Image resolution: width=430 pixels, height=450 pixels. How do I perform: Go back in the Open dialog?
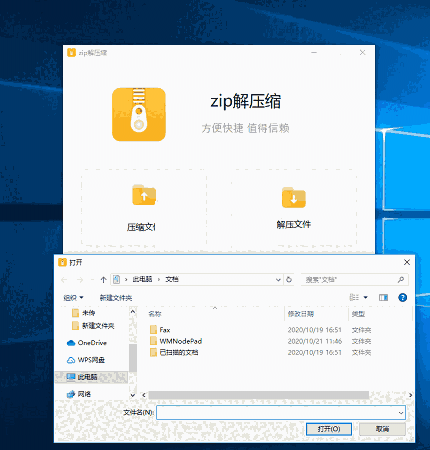click(x=64, y=280)
